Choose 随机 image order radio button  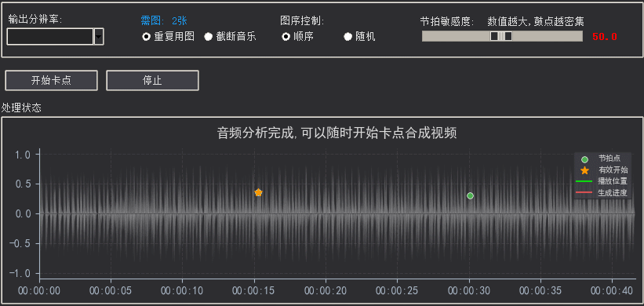(x=359, y=37)
